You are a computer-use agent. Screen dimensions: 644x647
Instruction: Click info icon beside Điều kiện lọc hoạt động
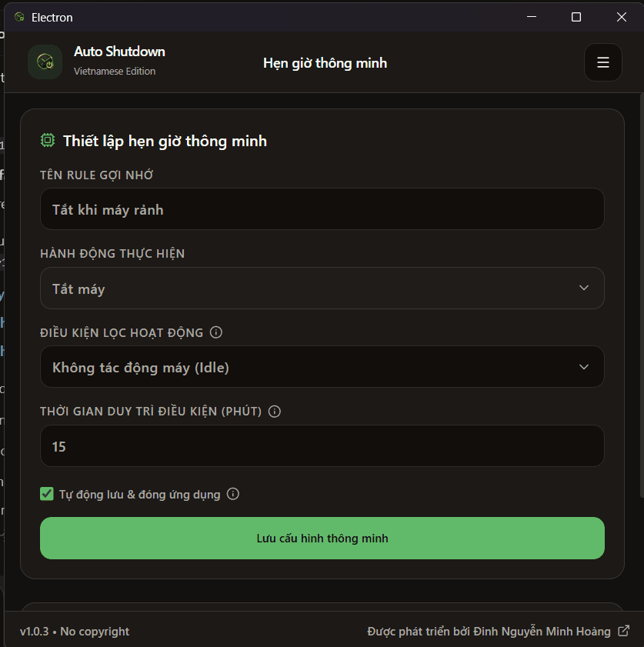[x=215, y=332]
